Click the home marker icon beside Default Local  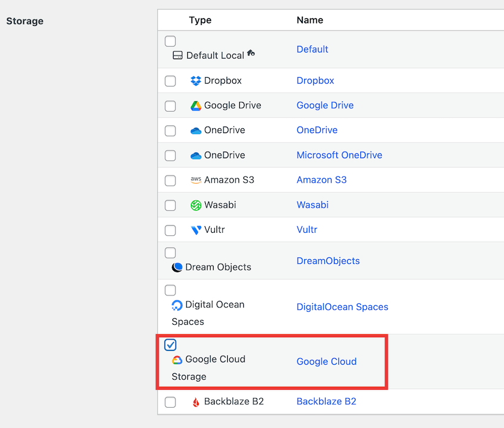(x=251, y=53)
